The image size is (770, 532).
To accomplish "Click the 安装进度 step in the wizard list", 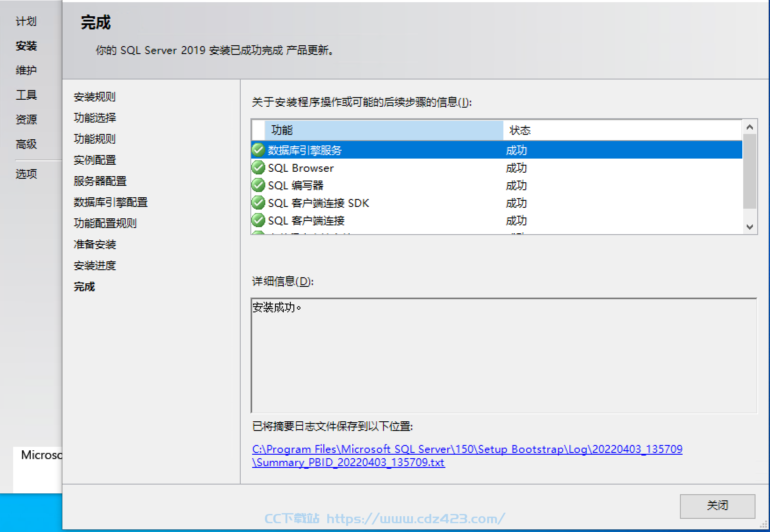I will [94, 265].
